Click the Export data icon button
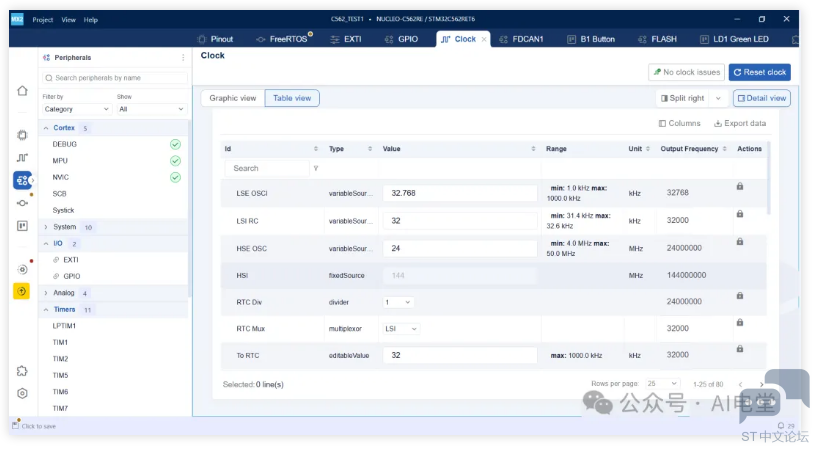 (739, 124)
